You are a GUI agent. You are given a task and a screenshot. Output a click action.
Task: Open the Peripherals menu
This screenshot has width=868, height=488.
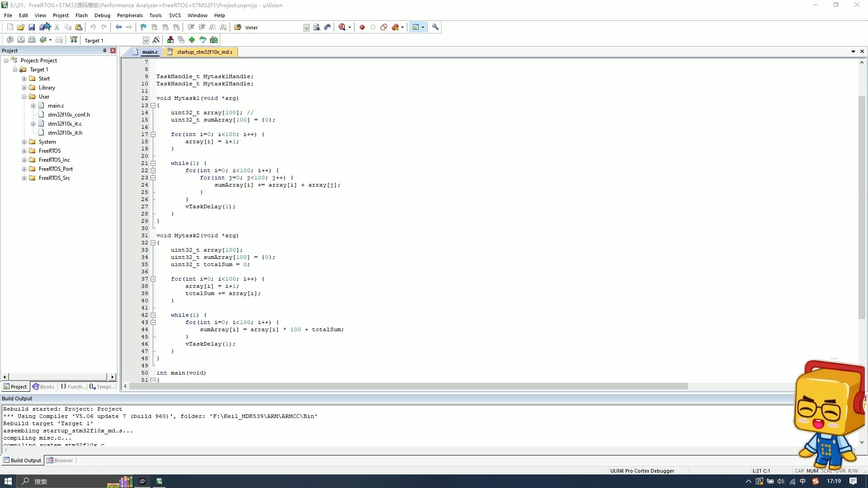129,15
